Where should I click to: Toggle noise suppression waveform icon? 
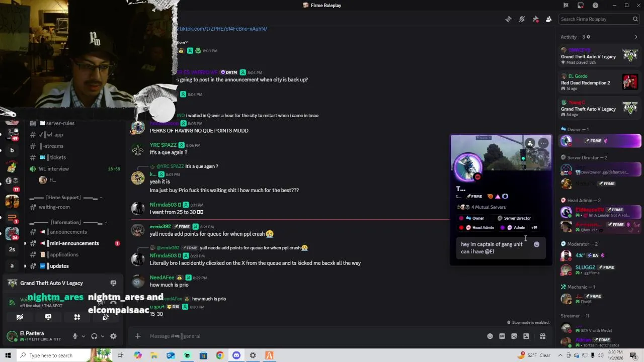[x=101, y=302]
